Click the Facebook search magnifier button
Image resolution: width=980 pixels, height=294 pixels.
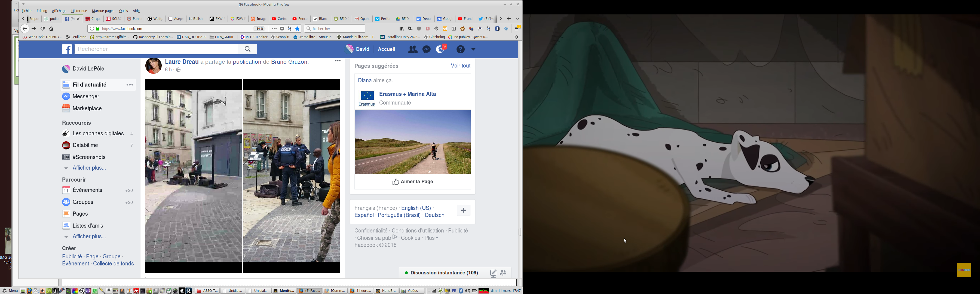pos(248,50)
